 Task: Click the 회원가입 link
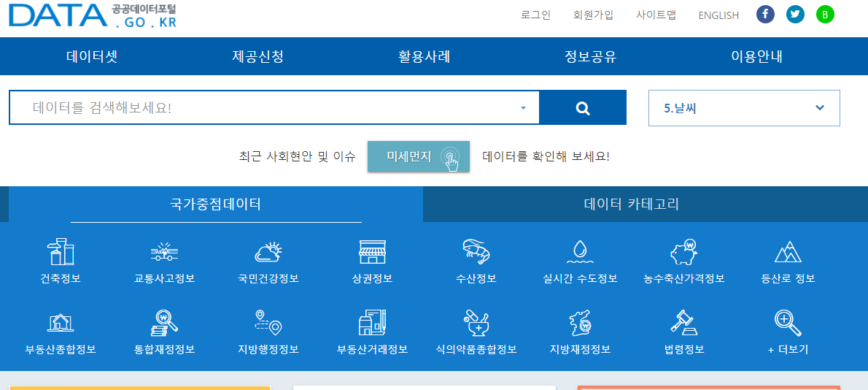click(594, 15)
